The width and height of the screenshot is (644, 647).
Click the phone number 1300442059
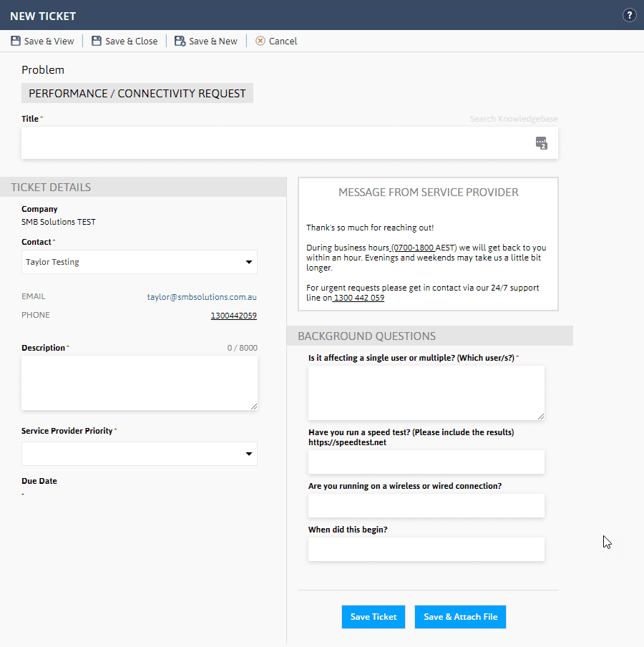pyautogui.click(x=233, y=316)
